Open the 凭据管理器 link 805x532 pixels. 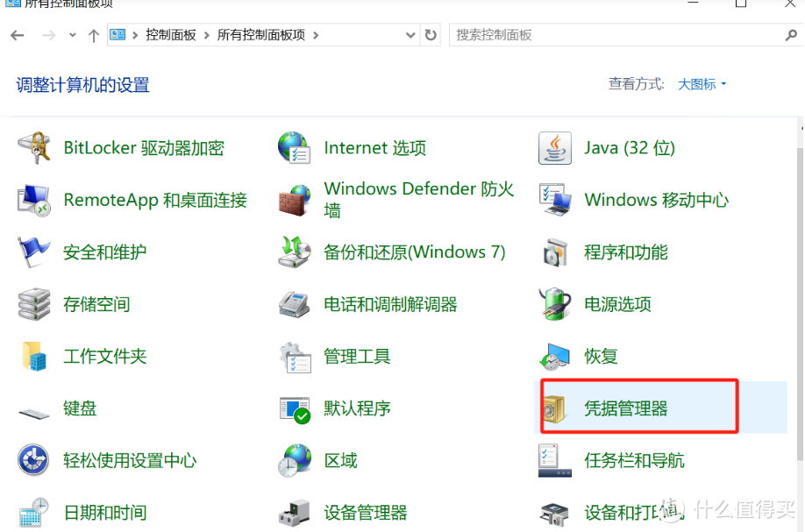point(625,408)
